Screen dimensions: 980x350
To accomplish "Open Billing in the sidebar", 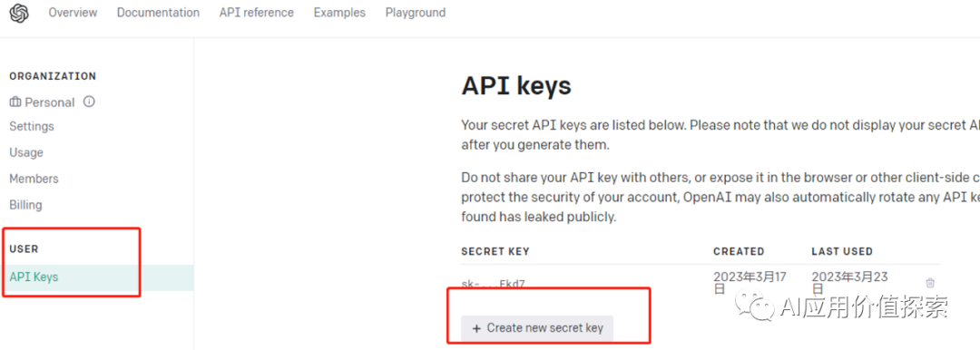I will click(x=25, y=205).
